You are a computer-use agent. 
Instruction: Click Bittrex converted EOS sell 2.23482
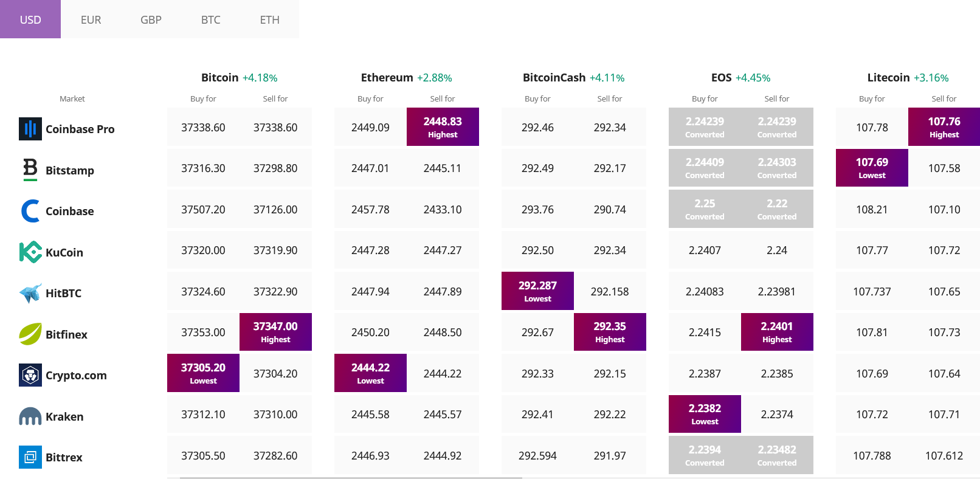coord(777,455)
